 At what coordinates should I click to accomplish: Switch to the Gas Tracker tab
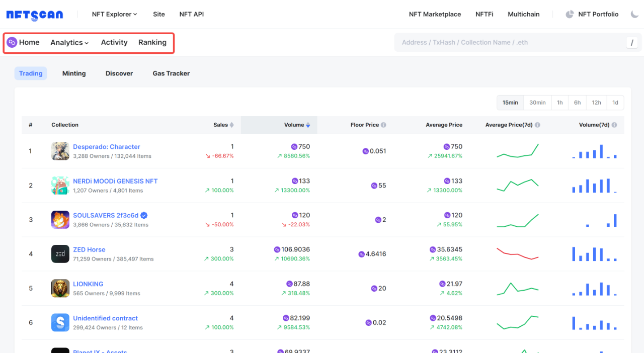pos(171,73)
